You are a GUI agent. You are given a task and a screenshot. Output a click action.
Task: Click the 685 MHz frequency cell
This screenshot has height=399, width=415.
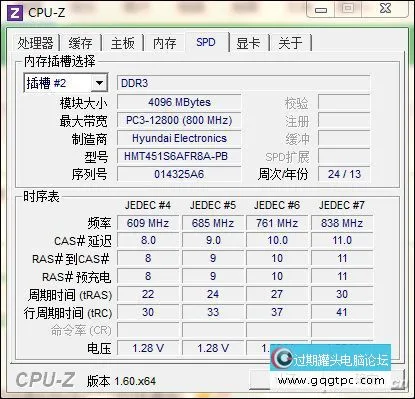[213, 223]
